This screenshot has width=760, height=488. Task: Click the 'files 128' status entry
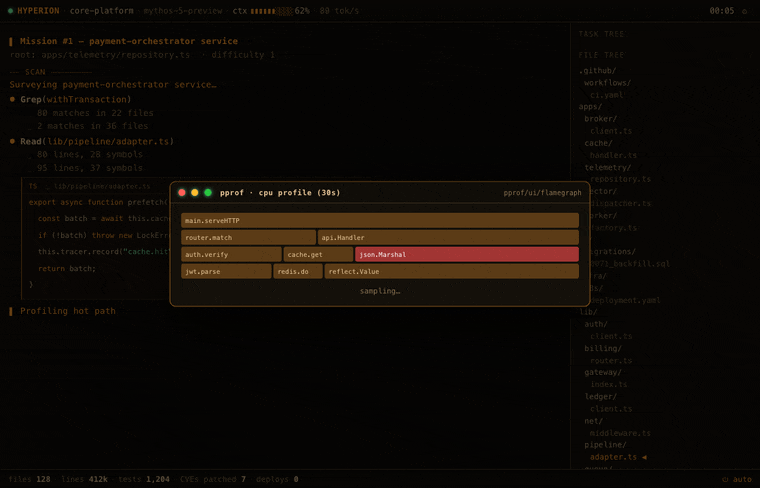pyautogui.click(x=30, y=479)
